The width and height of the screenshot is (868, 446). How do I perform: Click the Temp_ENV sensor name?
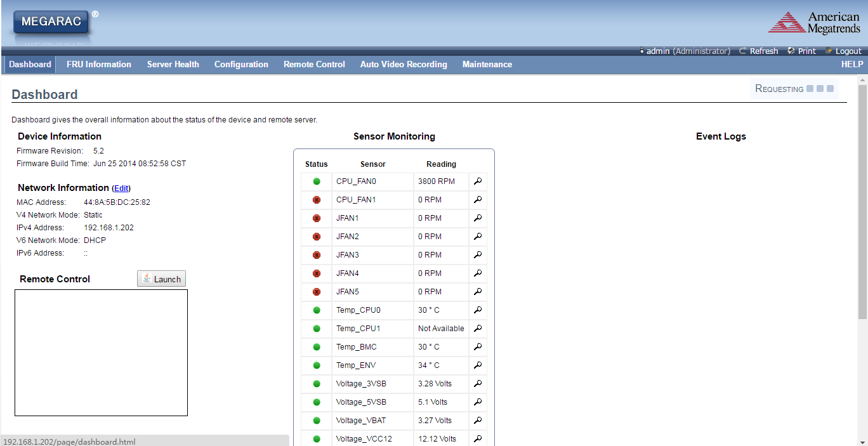click(356, 365)
